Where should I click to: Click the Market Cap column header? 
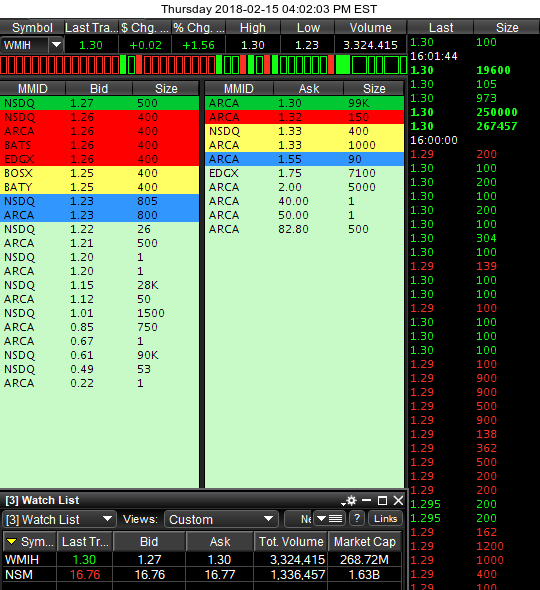365,541
